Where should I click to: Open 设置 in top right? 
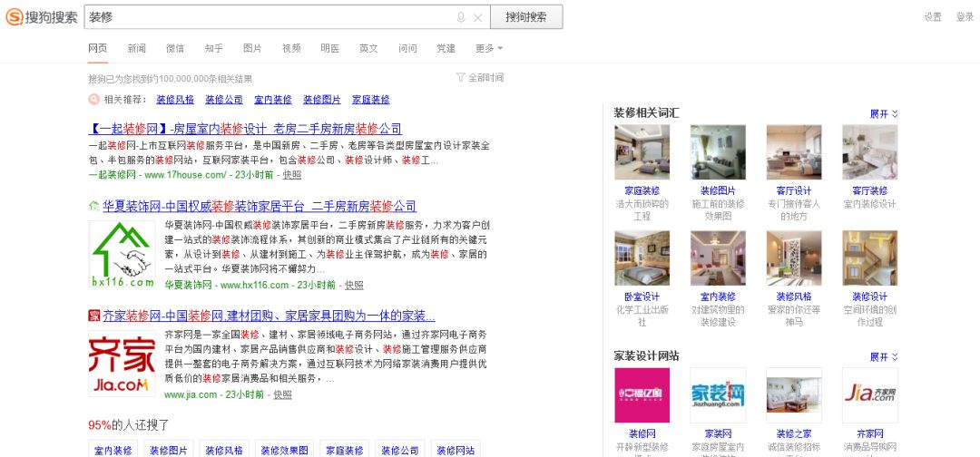tap(933, 17)
